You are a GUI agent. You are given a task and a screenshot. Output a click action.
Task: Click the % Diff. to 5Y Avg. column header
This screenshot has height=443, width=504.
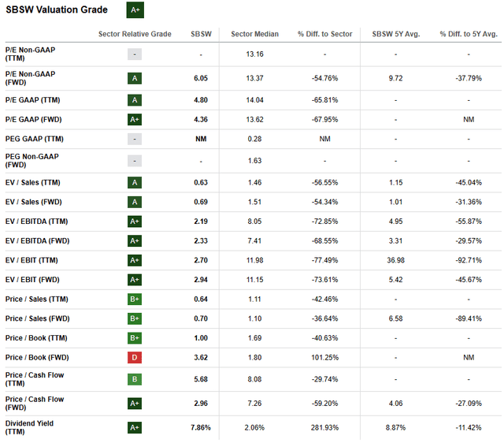click(x=469, y=34)
